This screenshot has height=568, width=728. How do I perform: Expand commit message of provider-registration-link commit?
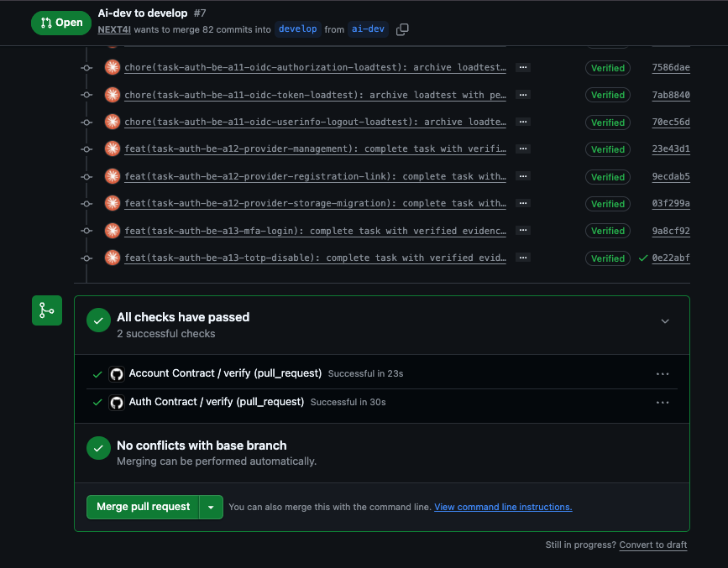(x=523, y=176)
